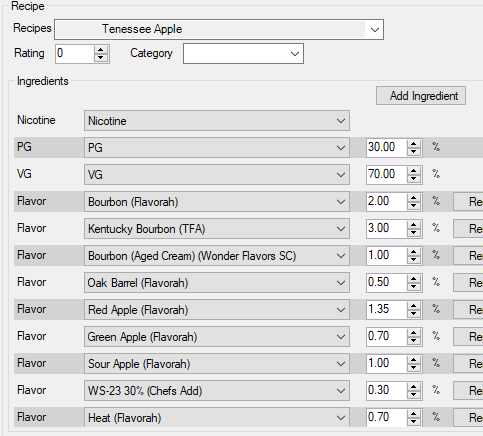Image resolution: width=483 pixels, height=436 pixels.
Task: Decrease Red Apple percentage with down arrow
Action: point(414,314)
